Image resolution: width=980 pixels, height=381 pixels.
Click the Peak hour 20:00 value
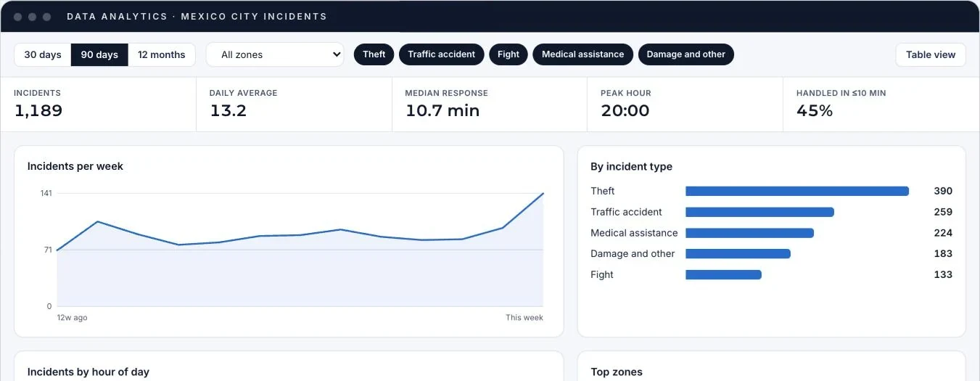point(625,111)
